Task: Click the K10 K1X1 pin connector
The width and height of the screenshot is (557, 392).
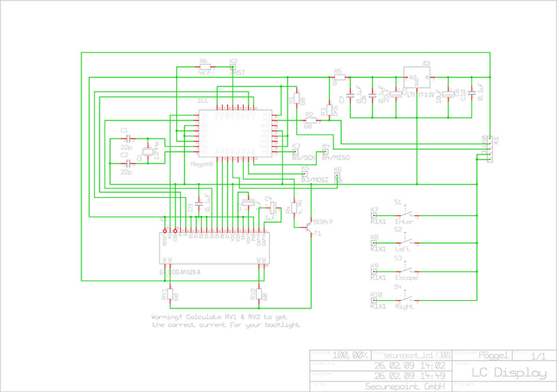Action: [x=374, y=300]
